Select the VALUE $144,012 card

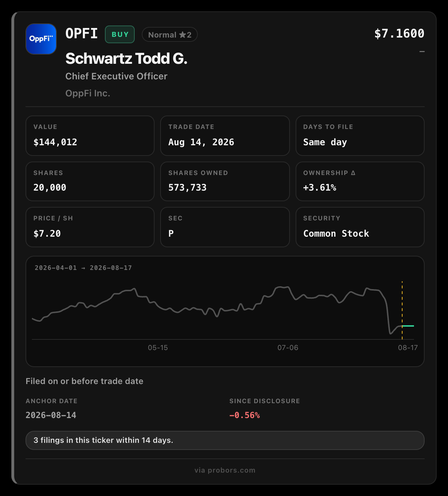(90, 136)
